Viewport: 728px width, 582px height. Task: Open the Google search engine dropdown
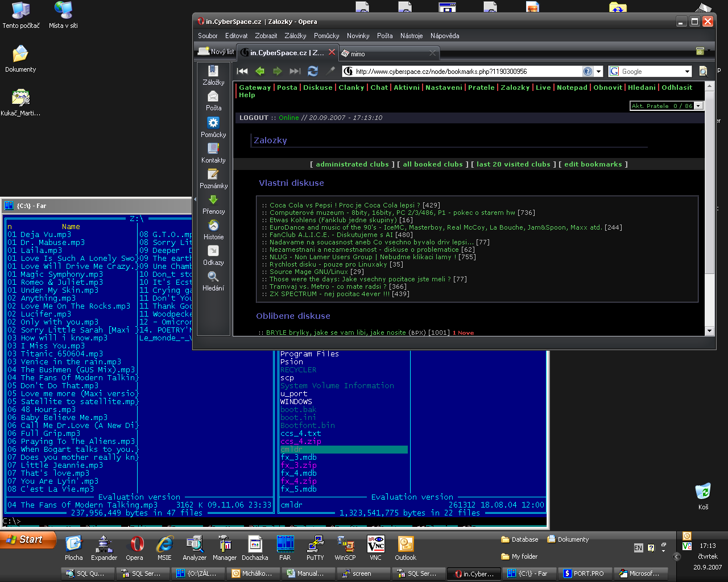(687, 72)
